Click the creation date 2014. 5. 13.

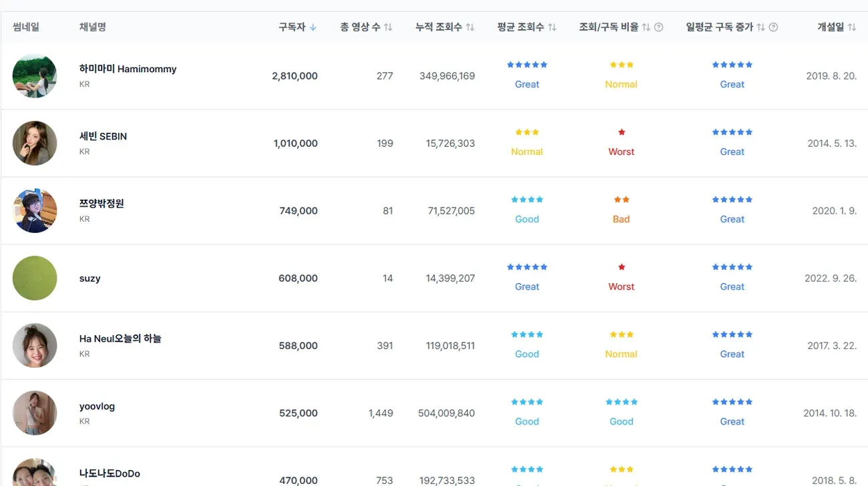click(831, 144)
